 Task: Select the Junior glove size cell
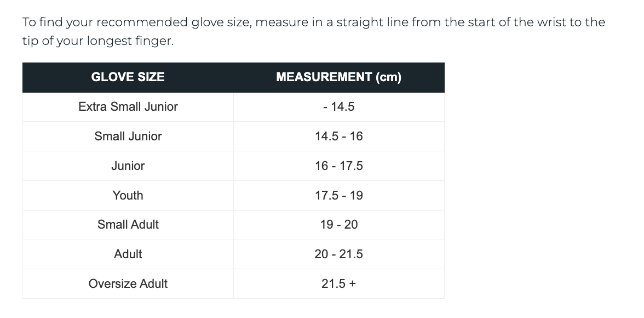coord(128,166)
